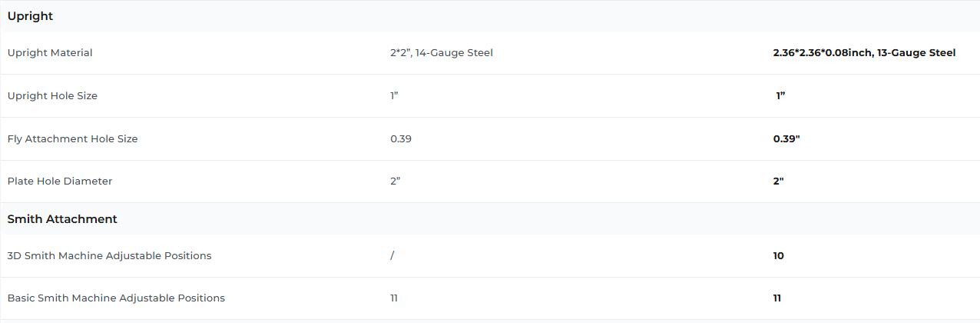Select the 2.36*2.36*0.08inch, 13-Gauge Steel value
980x323 pixels.
coord(864,53)
